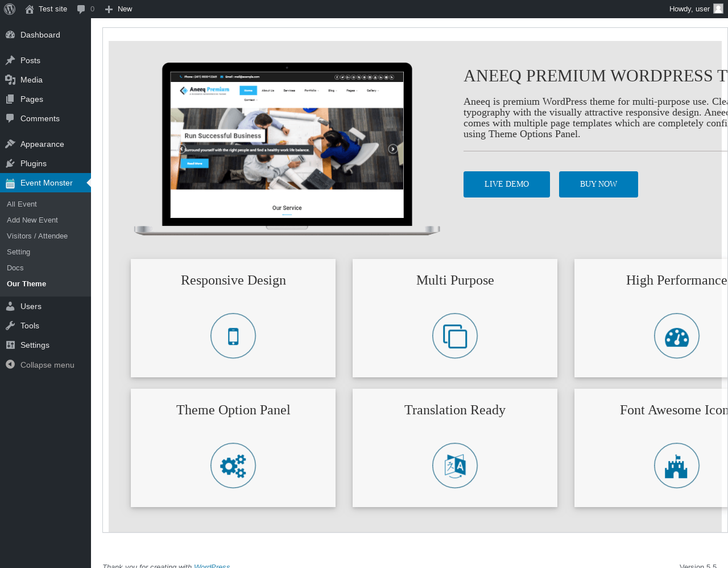Image resolution: width=728 pixels, height=568 pixels.
Task: Click the Posts pushpin icon
Action: pos(10,60)
